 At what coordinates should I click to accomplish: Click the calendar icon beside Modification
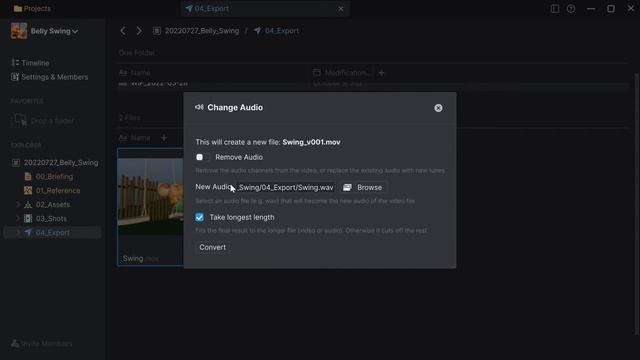click(316, 72)
